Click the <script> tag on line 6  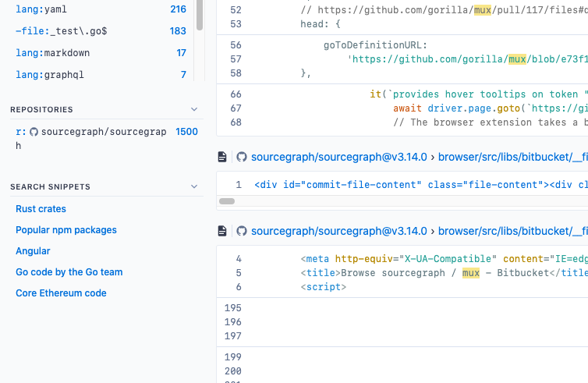(324, 286)
